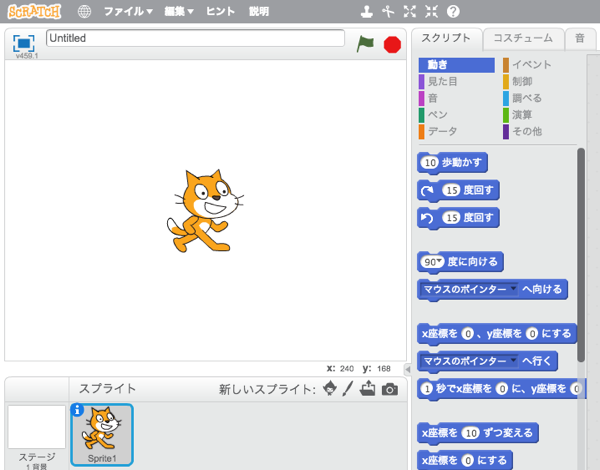Viewport: 600px width, 470px height.
Task: Open the 編集 menu
Action: tap(179, 11)
